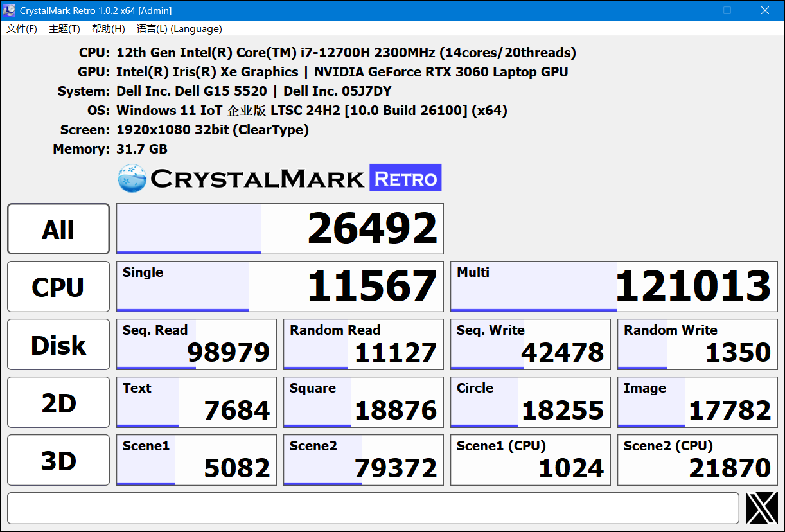
Task: Start the CPU benchmark
Action: point(58,287)
